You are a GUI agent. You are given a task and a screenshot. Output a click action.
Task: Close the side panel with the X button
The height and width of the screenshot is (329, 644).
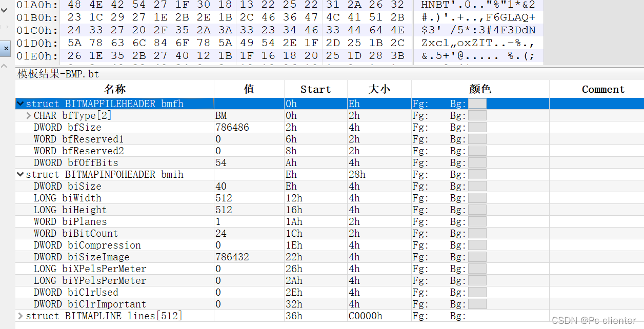pyautogui.click(x=6, y=49)
